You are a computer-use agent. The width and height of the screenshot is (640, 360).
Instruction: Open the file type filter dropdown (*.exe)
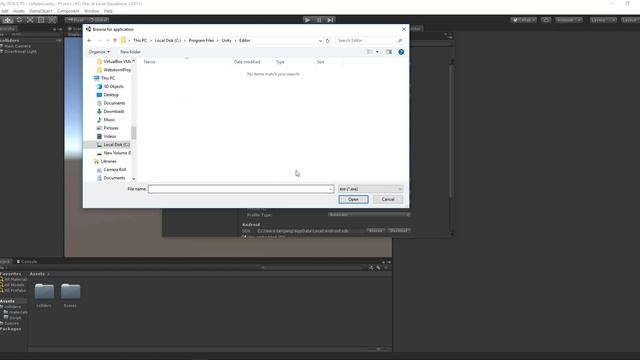pyautogui.click(x=371, y=189)
